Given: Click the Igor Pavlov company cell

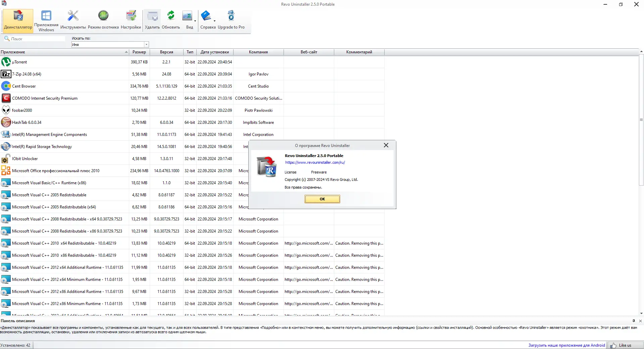Looking at the screenshot, I should (x=258, y=74).
